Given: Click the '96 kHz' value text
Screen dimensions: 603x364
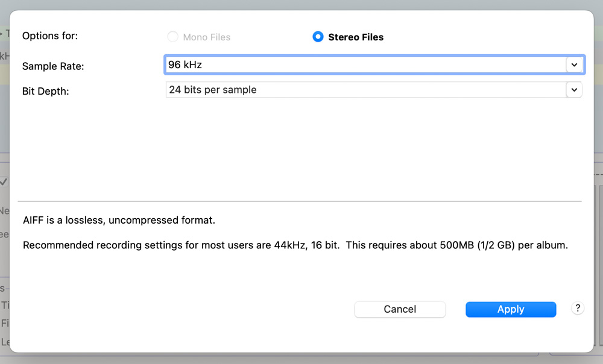Looking at the screenshot, I should 185,64.
